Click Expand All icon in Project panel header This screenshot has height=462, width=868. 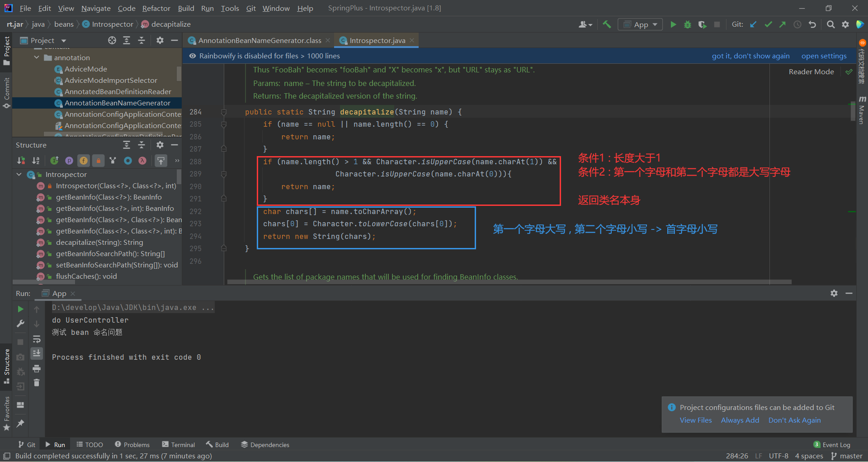[127, 40]
